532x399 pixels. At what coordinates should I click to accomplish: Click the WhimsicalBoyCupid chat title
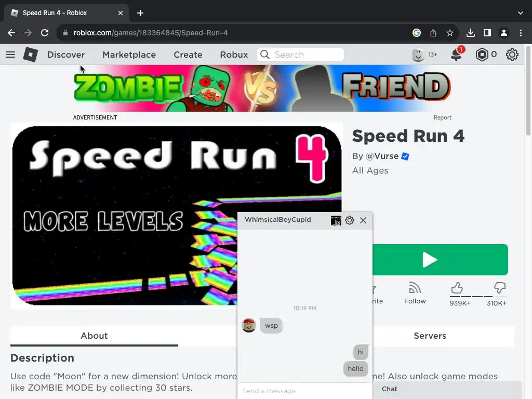pos(278,220)
